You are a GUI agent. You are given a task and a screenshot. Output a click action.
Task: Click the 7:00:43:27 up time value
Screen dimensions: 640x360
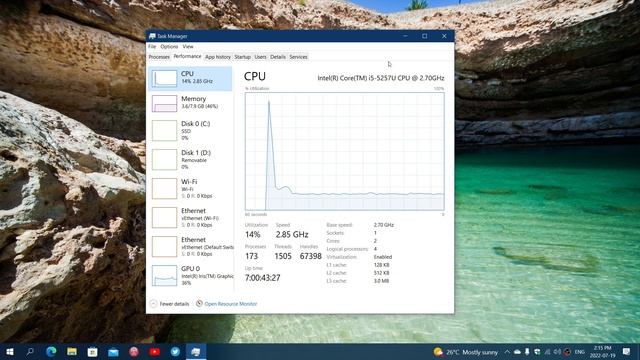point(262,278)
